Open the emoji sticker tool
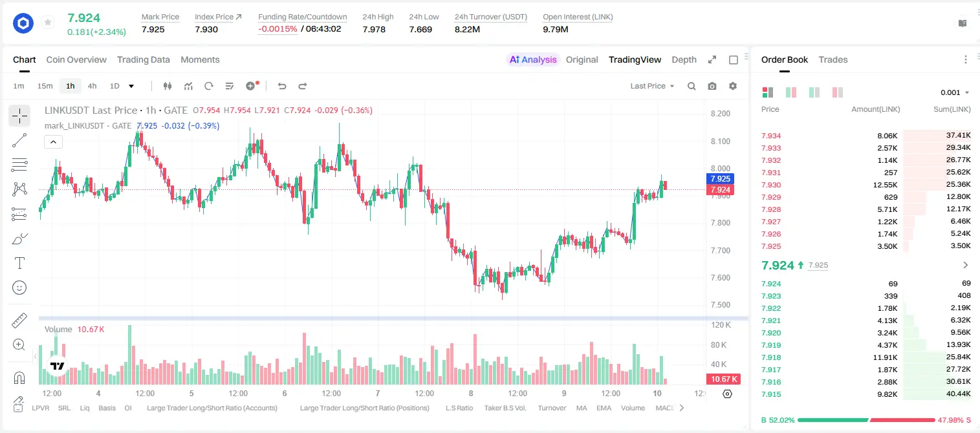 19,288
